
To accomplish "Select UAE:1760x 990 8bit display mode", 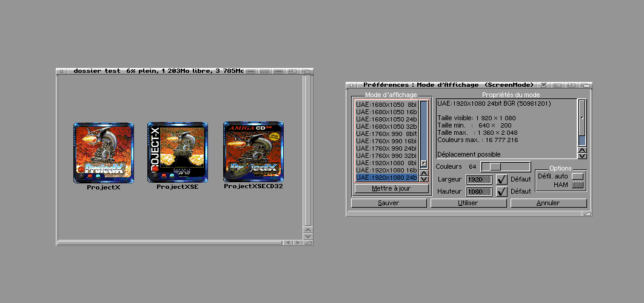I will (386, 134).
